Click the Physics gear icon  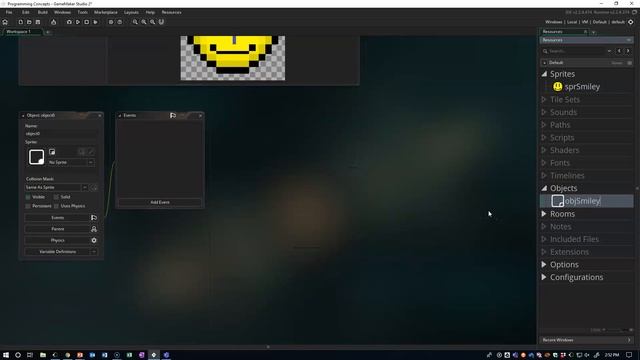(94, 240)
